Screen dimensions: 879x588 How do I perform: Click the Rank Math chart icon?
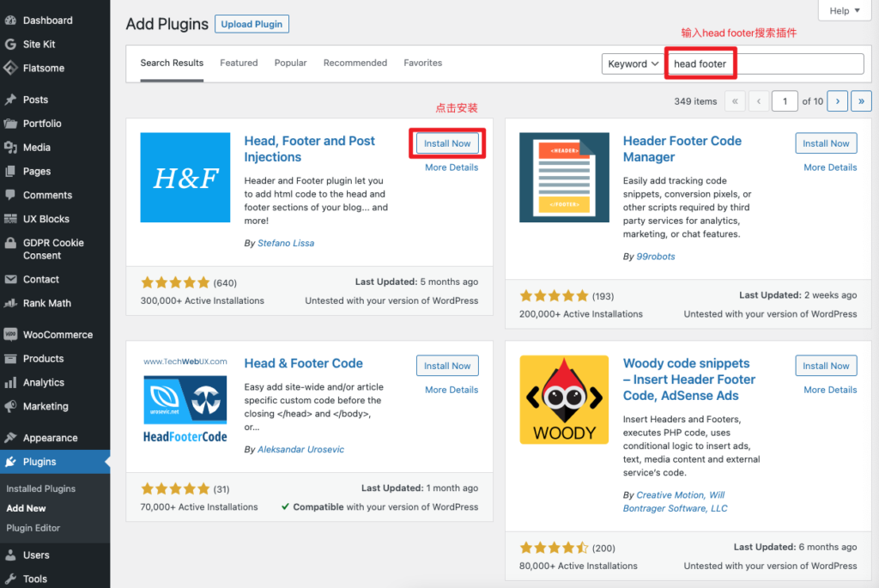click(10, 303)
